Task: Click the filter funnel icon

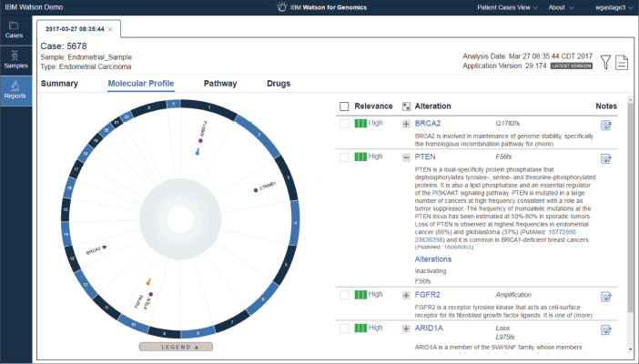Action: [x=605, y=62]
